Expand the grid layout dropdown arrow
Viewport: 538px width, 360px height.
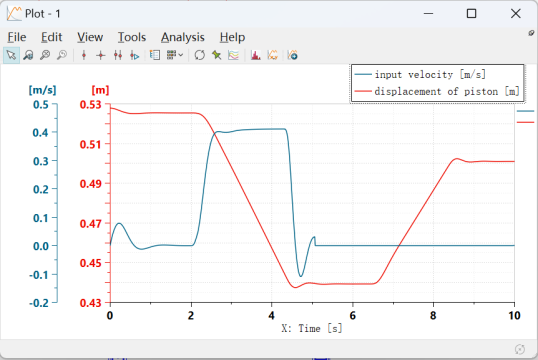(x=181, y=55)
